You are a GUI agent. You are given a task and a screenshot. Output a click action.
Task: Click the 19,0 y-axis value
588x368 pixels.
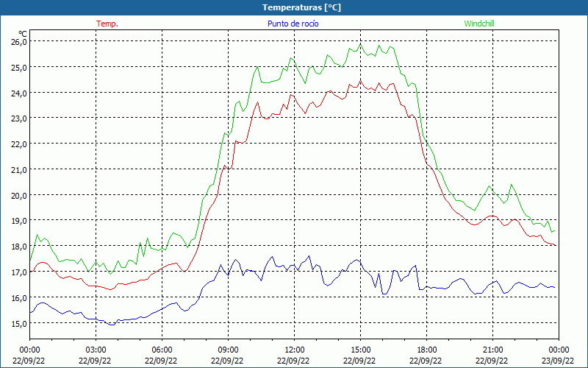pos(19,220)
